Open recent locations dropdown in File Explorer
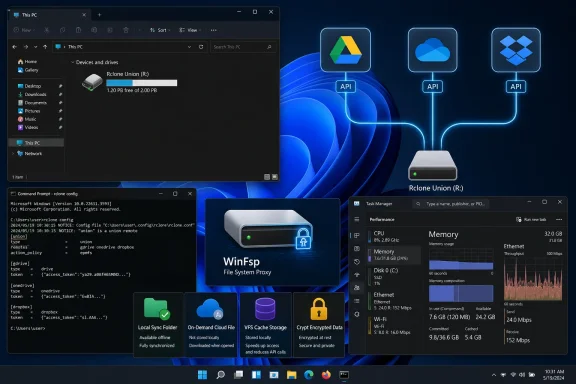Viewport: 576px width, 384px height. pos(35,47)
